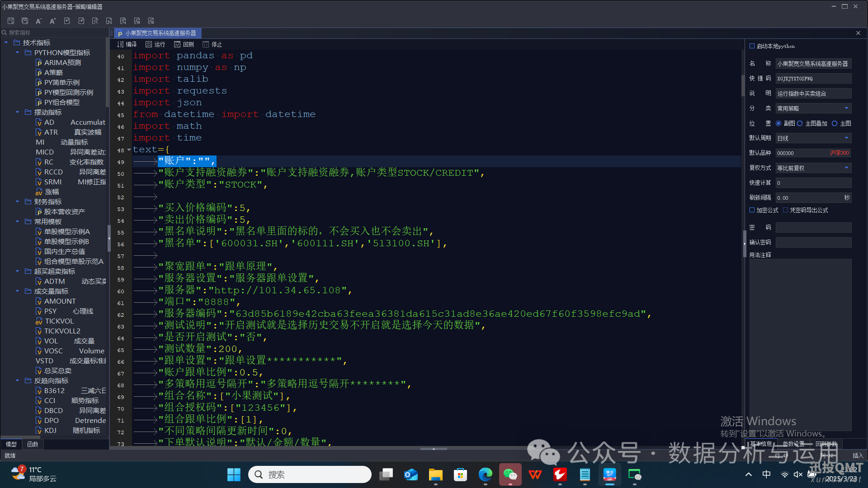Click the 默认品种 000300 input field

[813, 153]
